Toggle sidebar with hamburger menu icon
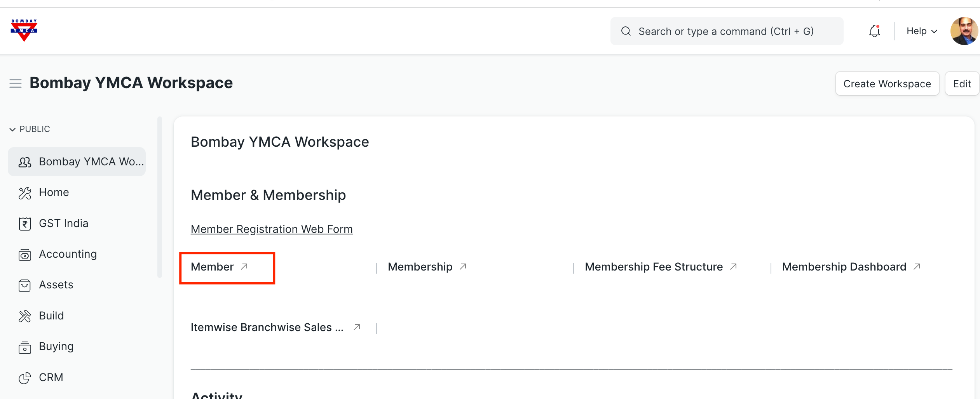This screenshot has width=980, height=399. (x=16, y=83)
